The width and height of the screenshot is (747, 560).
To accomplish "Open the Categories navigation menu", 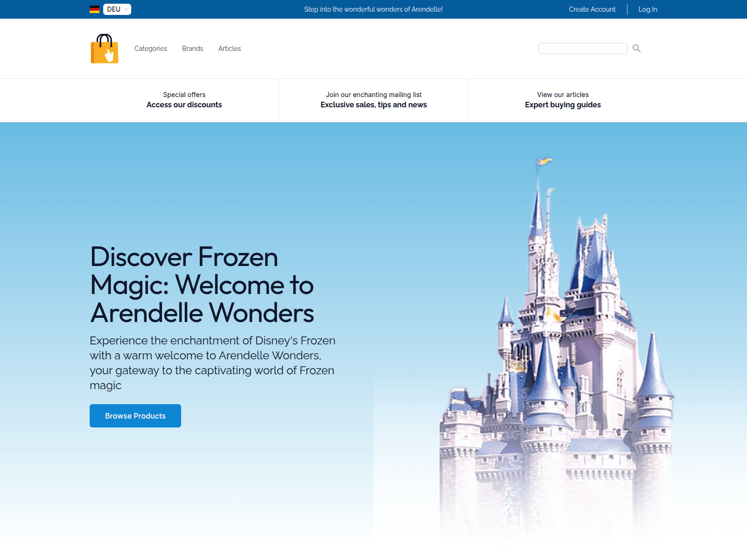I will pyautogui.click(x=150, y=48).
